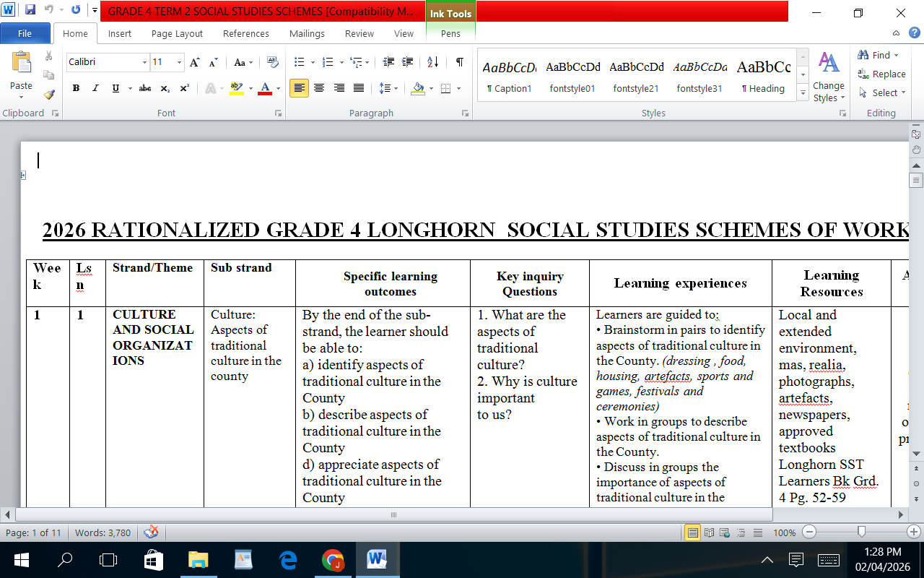Screen dimensions: 924x578
Task: Expand the Styles gallery more arrow
Action: 802,94
